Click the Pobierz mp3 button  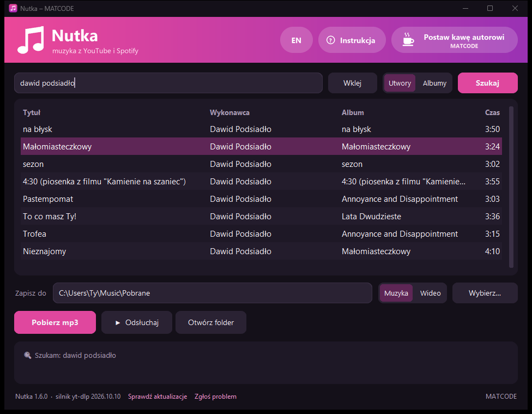point(55,322)
